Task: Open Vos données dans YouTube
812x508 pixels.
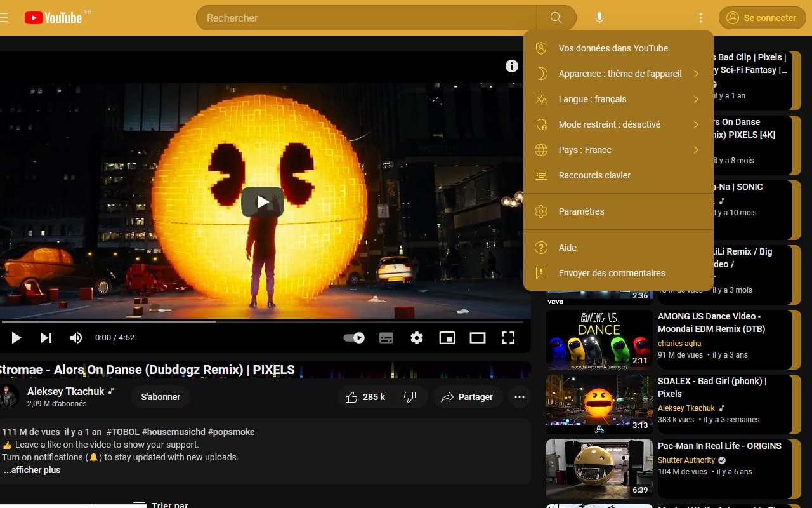Action: click(x=619, y=48)
